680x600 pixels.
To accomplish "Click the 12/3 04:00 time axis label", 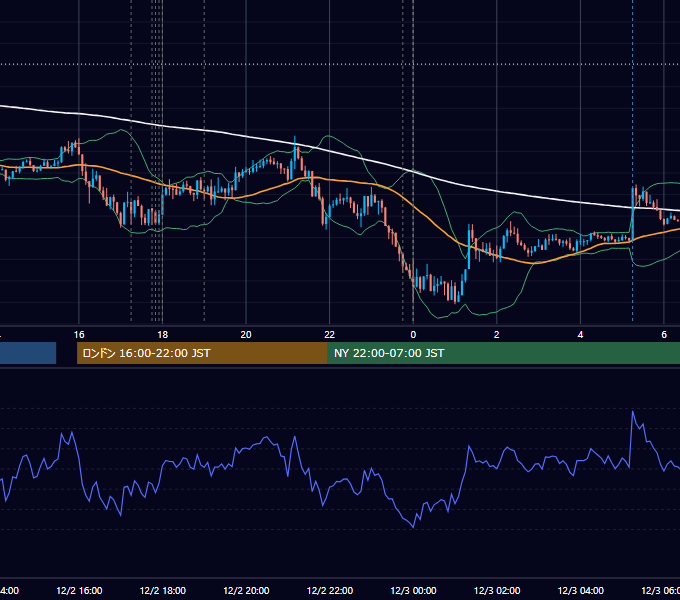I will tap(581, 590).
